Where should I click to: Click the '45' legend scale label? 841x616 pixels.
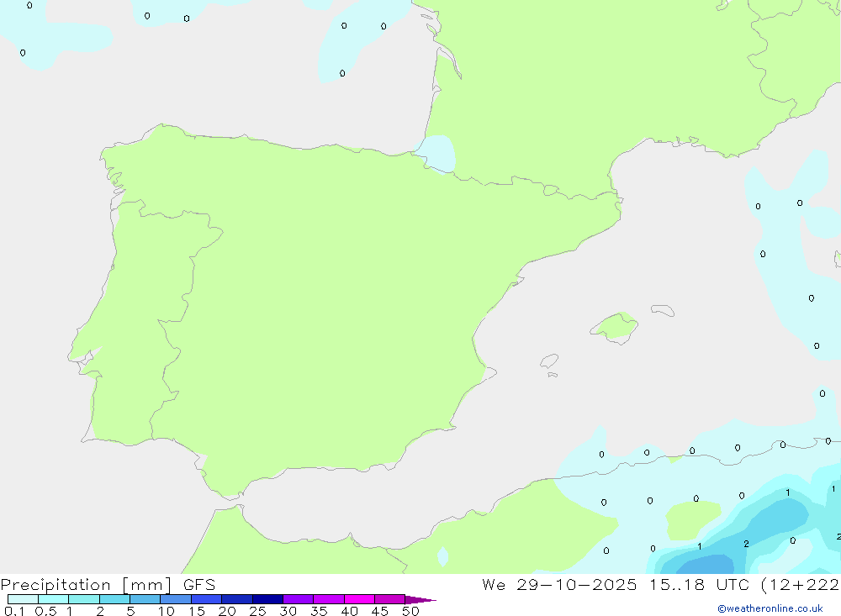tap(380, 611)
